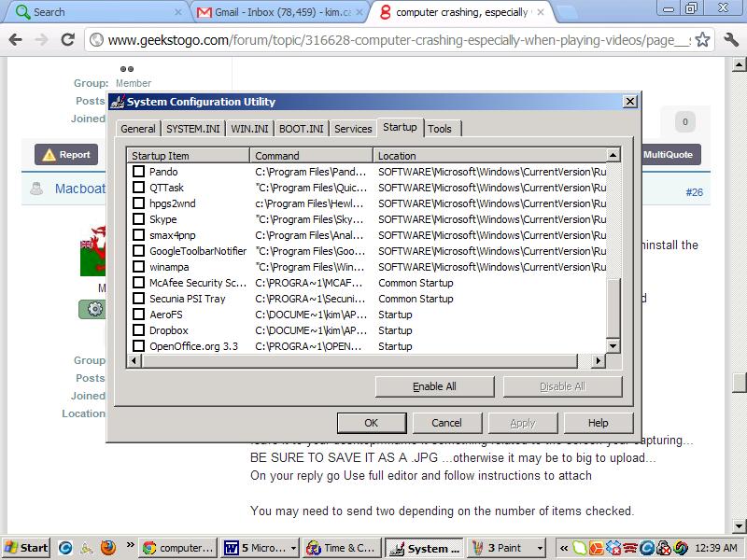This screenshot has width=747, height=560.
Task: Go back with the Chrome back arrow
Action: (16, 39)
